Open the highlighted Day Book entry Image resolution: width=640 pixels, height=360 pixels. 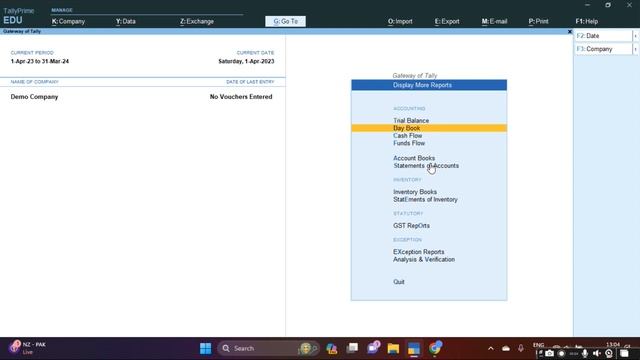coord(429,128)
